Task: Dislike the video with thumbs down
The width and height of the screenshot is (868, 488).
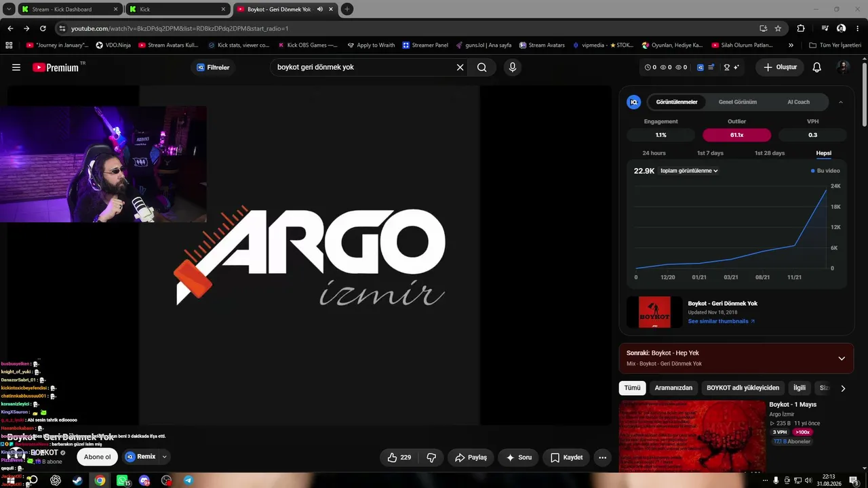Action: (x=431, y=457)
